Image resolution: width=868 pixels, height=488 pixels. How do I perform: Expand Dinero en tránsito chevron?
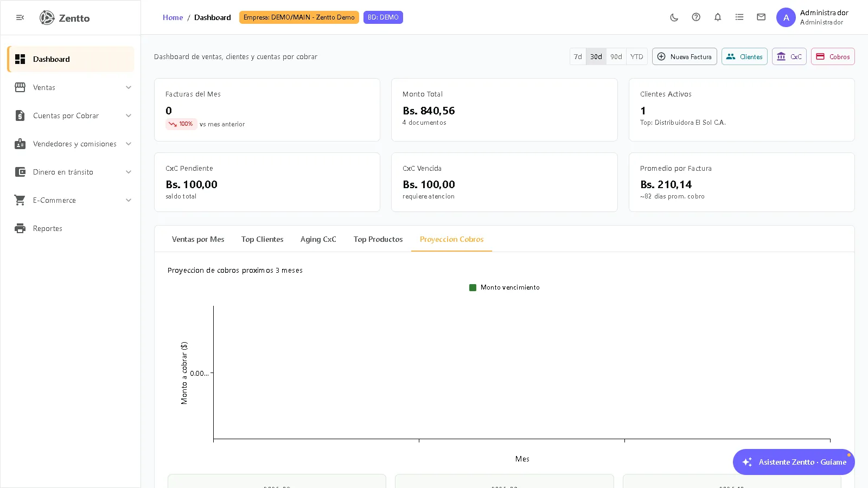(129, 172)
